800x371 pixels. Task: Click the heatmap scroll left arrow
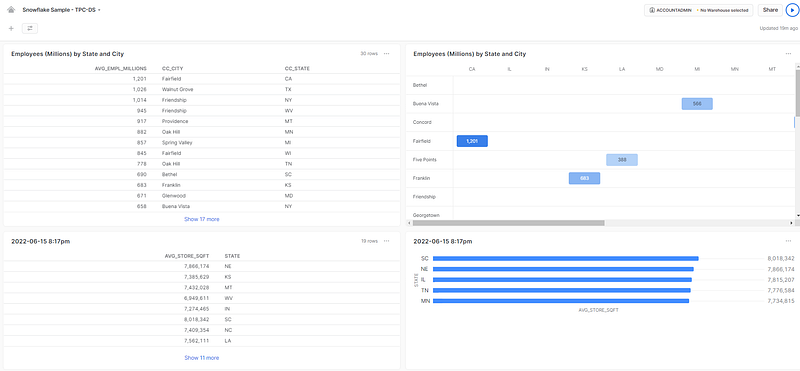pos(408,223)
